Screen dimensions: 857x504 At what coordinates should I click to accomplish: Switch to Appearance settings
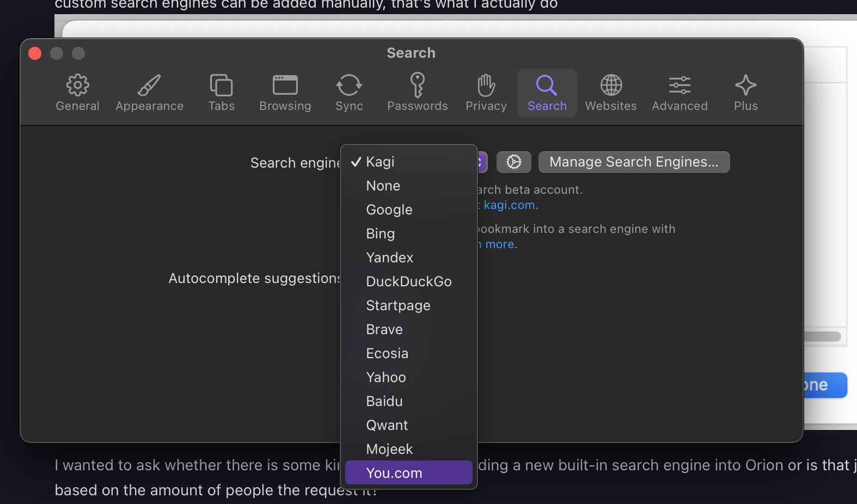[x=149, y=93]
